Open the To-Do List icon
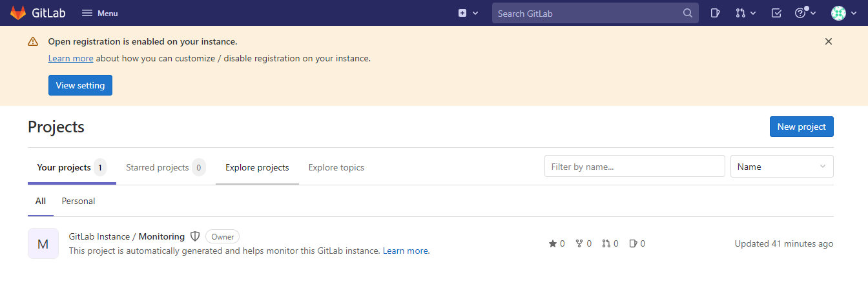This screenshot has height=288, width=868. pyautogui.click(x=776, y=13)
